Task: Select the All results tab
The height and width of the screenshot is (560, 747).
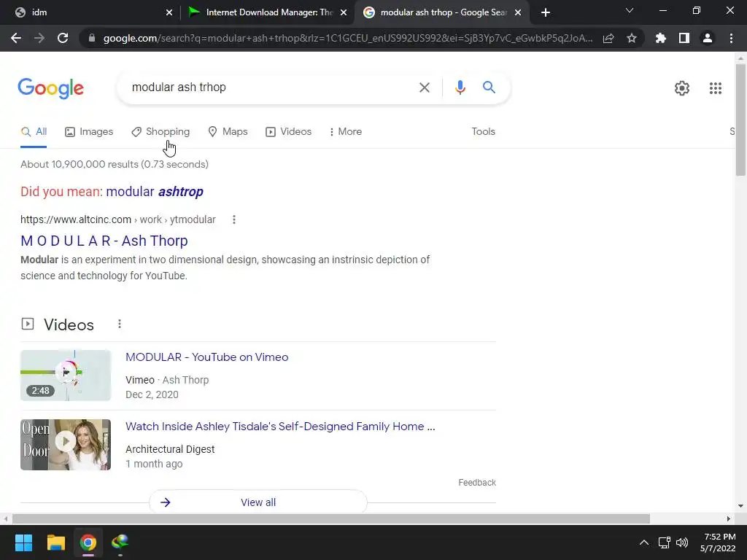Action: pyautogui.click(x=34, y=132)
